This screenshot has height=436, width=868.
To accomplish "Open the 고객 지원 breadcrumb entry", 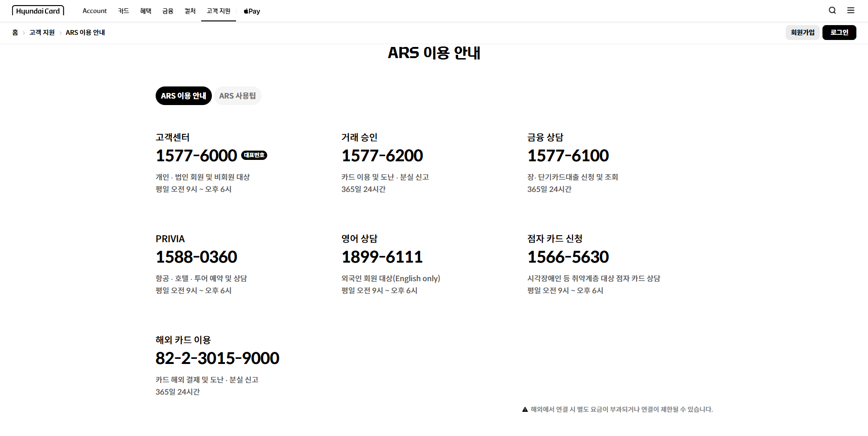I will coord(41,32).
